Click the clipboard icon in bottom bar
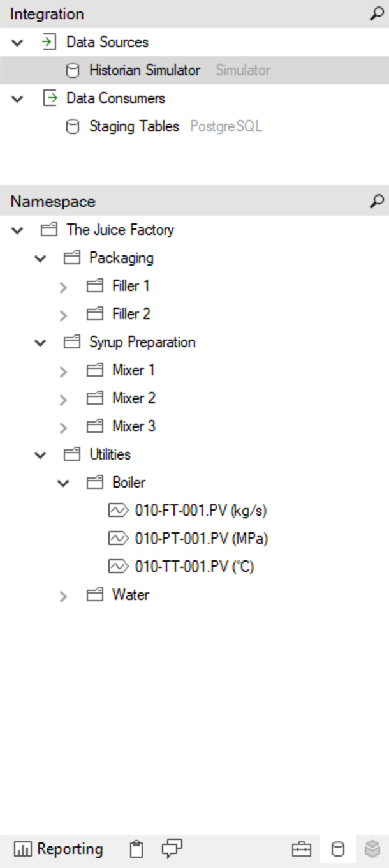 (136, 849)
